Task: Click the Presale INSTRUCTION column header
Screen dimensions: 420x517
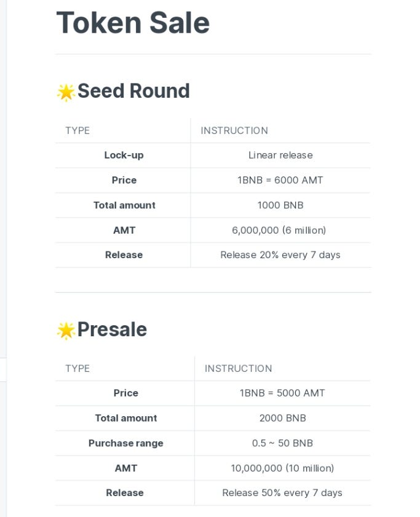Action: pyautogui.click(x=239, y=368)
